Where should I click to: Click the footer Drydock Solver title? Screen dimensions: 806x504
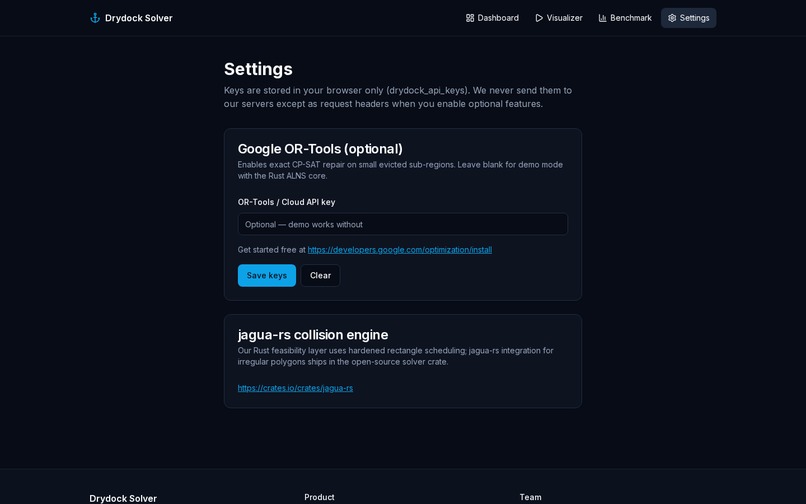(123, 498)
